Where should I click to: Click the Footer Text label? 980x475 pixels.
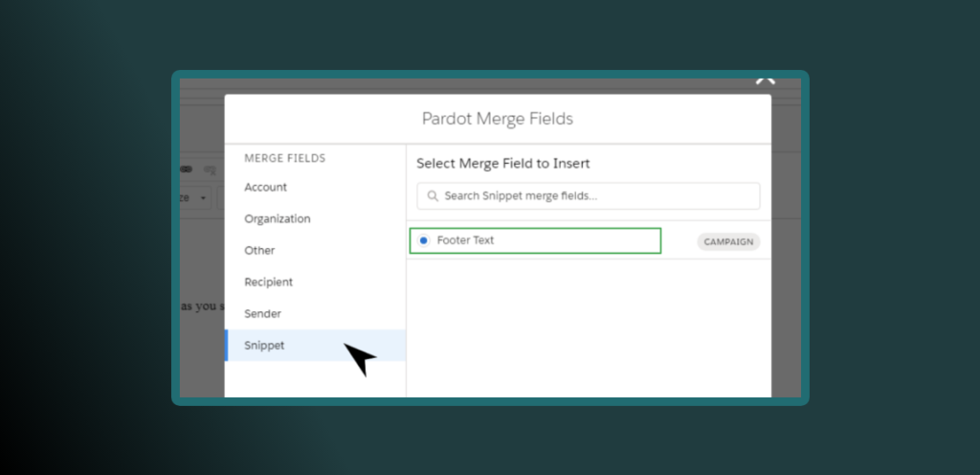pos(465,240)
